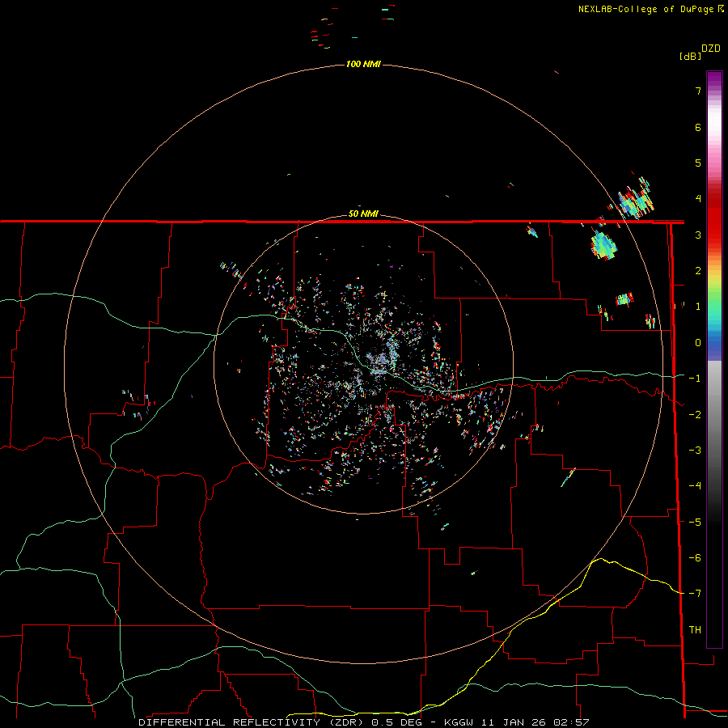This screenshot has height=728, width=728.
Task: Click the -4 value on color scale
Action: tap(695, 486)
